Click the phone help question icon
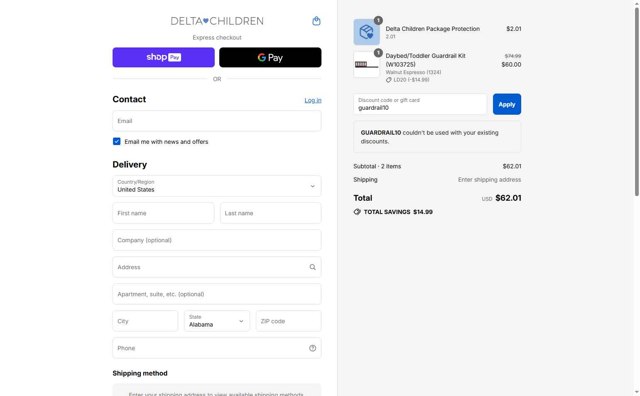 point(313,348)
